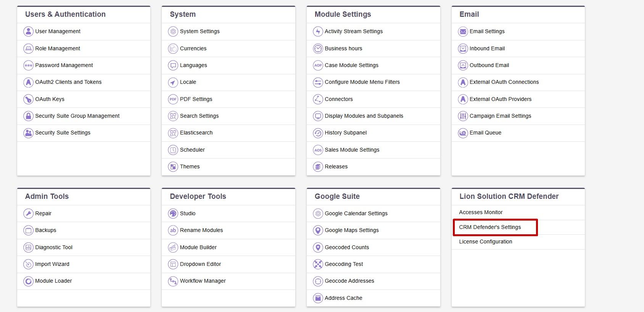Viewport: 644px width, 312px height.
Task: Click the Connectors icon
Action: pos(318,99)
